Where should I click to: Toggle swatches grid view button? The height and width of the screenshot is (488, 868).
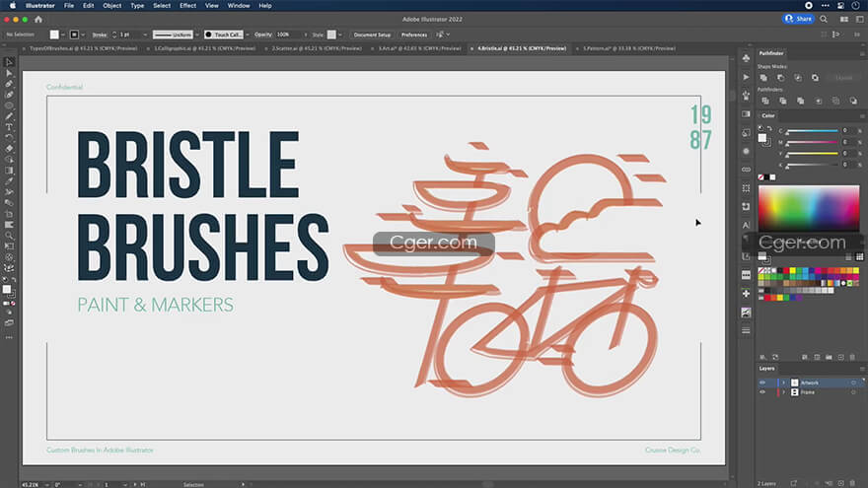859,256
